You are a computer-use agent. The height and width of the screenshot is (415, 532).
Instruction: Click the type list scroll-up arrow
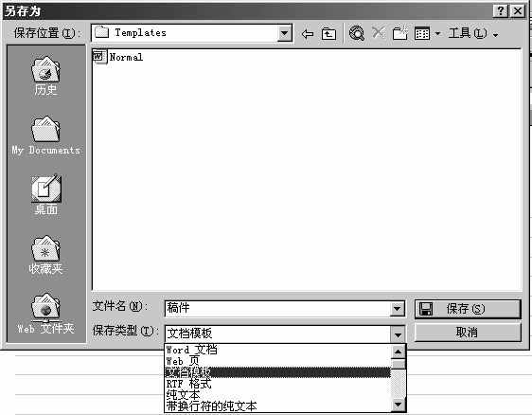coord(398,352)
